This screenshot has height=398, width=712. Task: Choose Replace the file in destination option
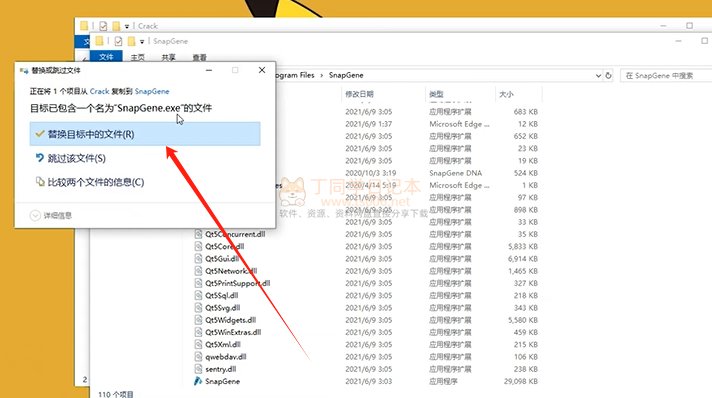[x=145, y=134]
